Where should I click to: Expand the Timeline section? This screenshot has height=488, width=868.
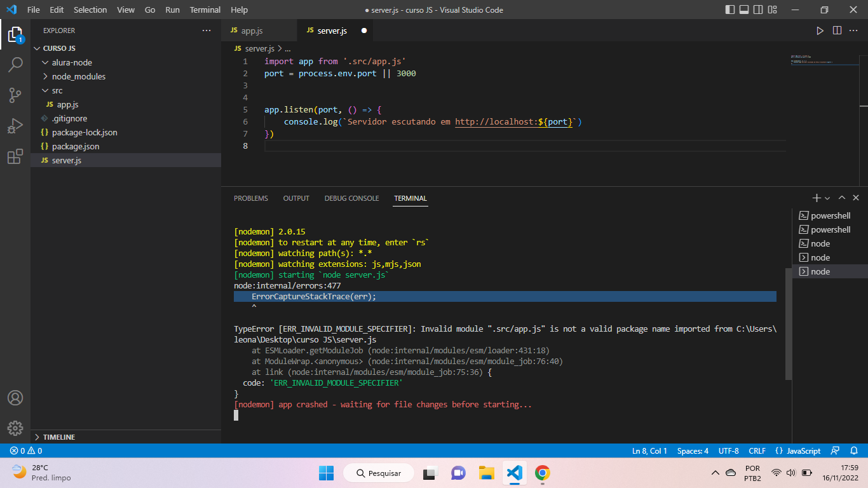pyautogui.click(x=126, y=437)
